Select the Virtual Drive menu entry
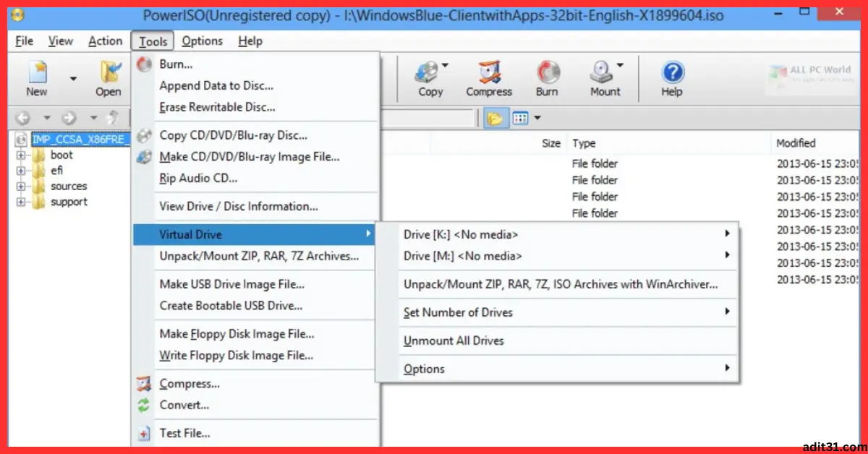 point(255,234)
